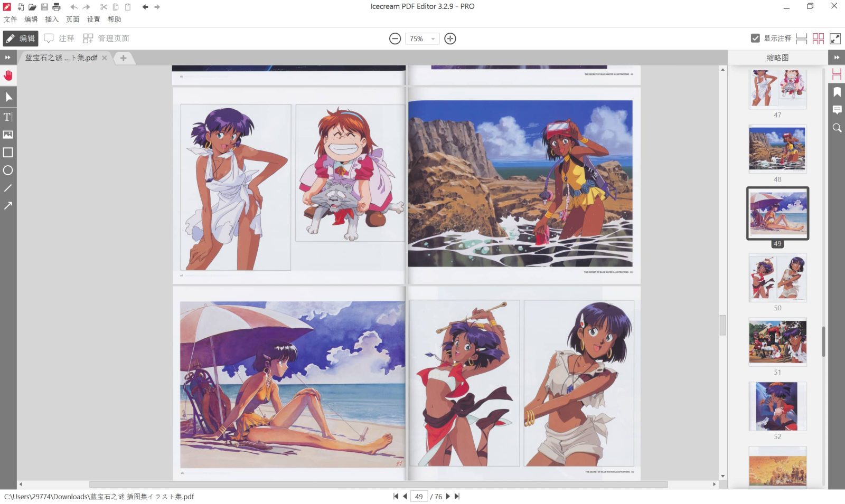Screen dimensions: 845x504
Task: Open the bookmarks panel
Action: [x=837, y=92]
